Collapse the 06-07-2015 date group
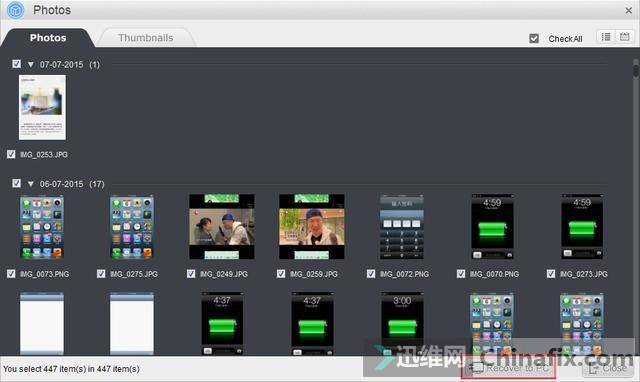Image resolution: width=640 pixels, height=382 pixels. pyautogui.click(x=31, y=184)
